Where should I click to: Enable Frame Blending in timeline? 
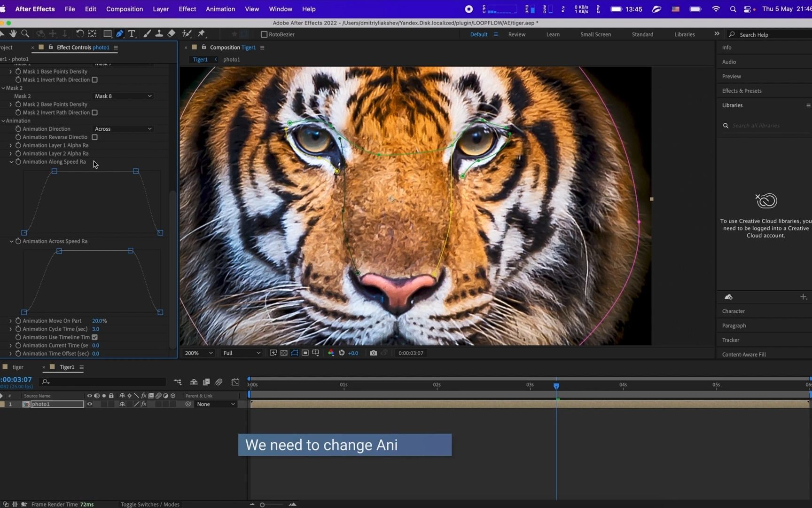[x=206, y=382]
